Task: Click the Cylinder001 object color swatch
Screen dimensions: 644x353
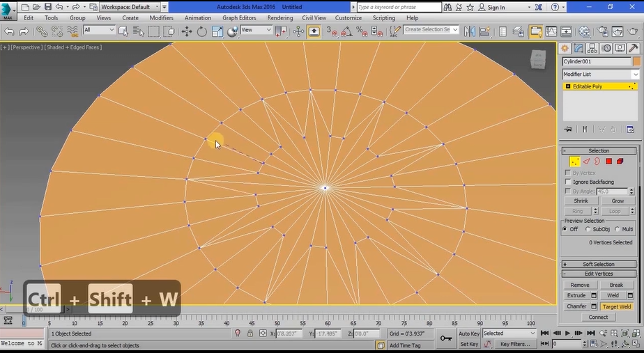Action: (x=636, y=61)
